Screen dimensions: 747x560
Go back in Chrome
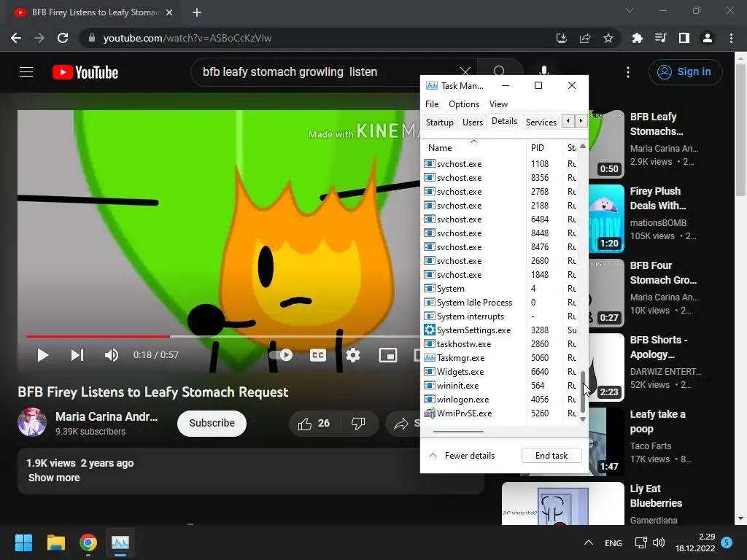click(x=16, y=38)
